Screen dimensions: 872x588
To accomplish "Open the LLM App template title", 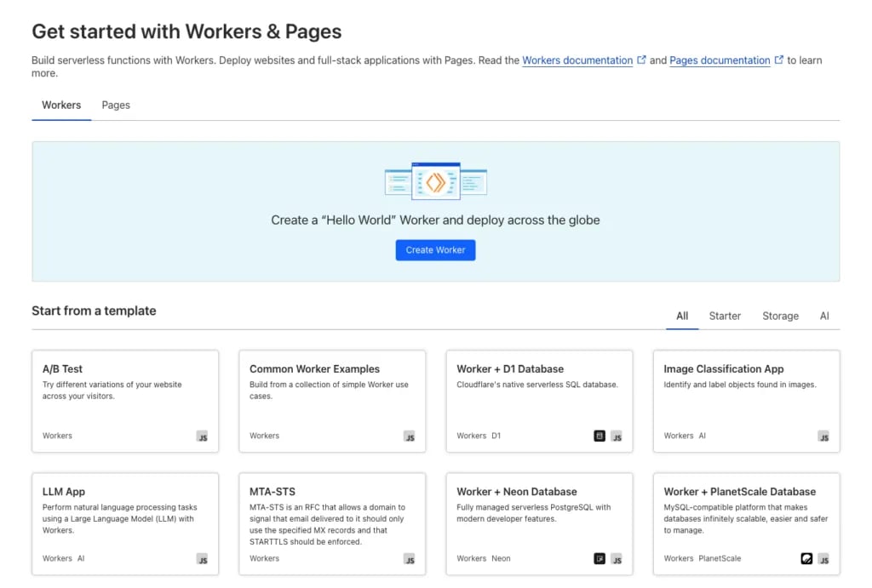I will click(63, 492).
